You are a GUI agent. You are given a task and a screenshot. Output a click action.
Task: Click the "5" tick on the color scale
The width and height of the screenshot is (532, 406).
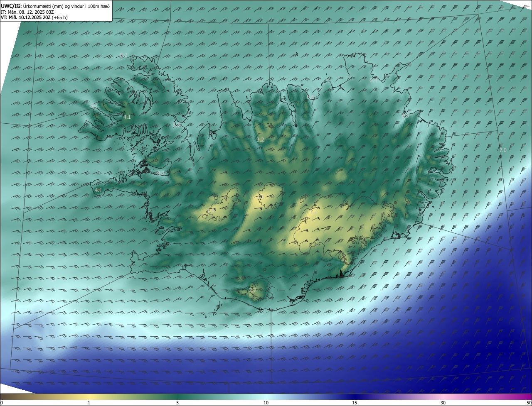[x=177, y=403]
